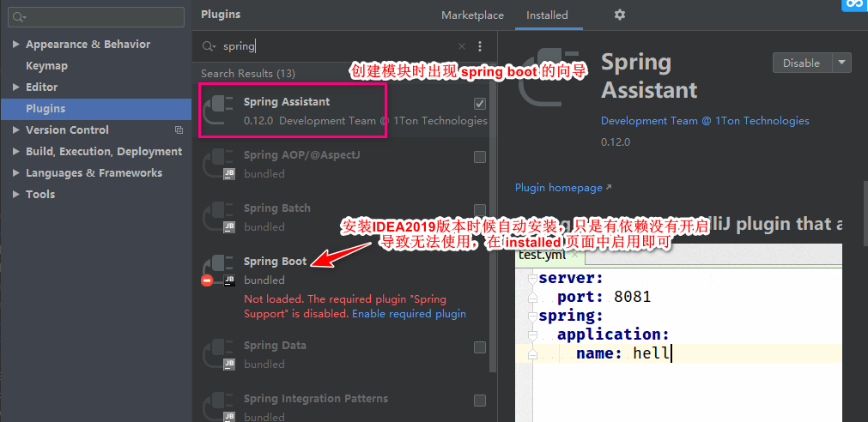Click the 'name: hell' line in preview

[622, 353]
